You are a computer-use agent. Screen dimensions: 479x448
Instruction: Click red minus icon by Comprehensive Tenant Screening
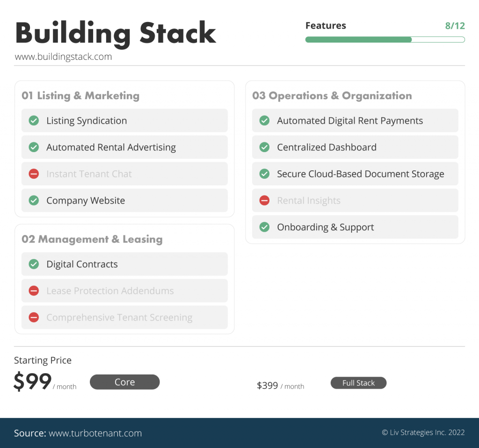coord(34,317)
